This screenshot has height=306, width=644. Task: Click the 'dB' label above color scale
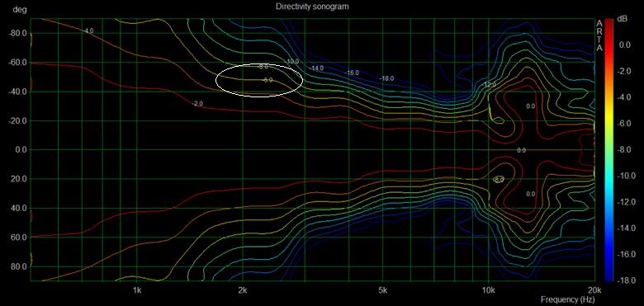pos(622,19)
